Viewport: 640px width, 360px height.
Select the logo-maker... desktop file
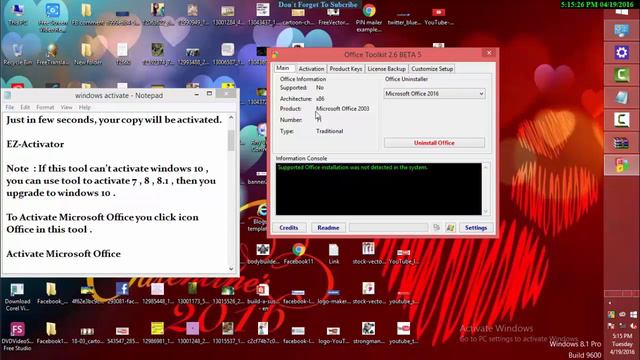click(333, 296)
